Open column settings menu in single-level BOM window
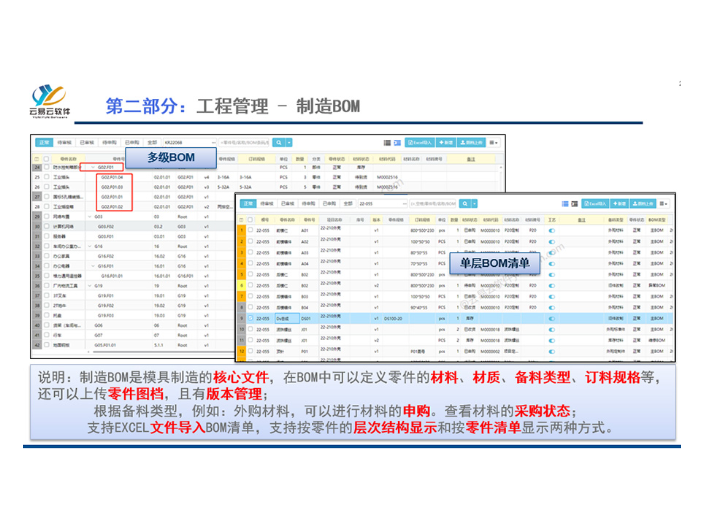 pyautogui.click(x=664, y=204)
